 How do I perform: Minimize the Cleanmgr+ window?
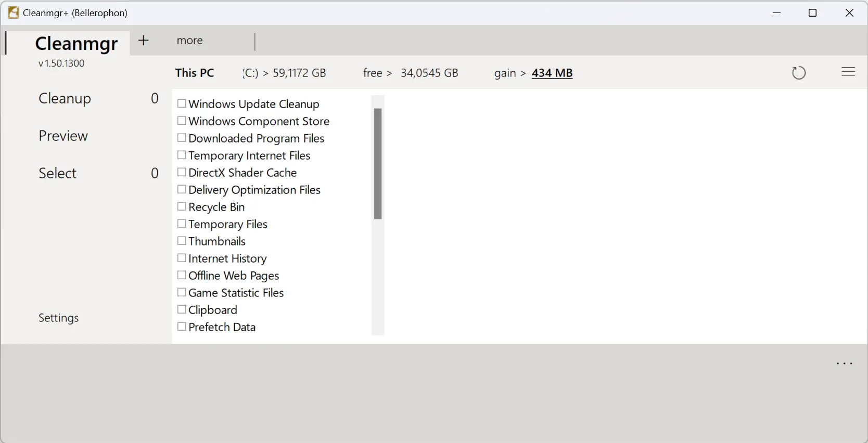(777, 13)
